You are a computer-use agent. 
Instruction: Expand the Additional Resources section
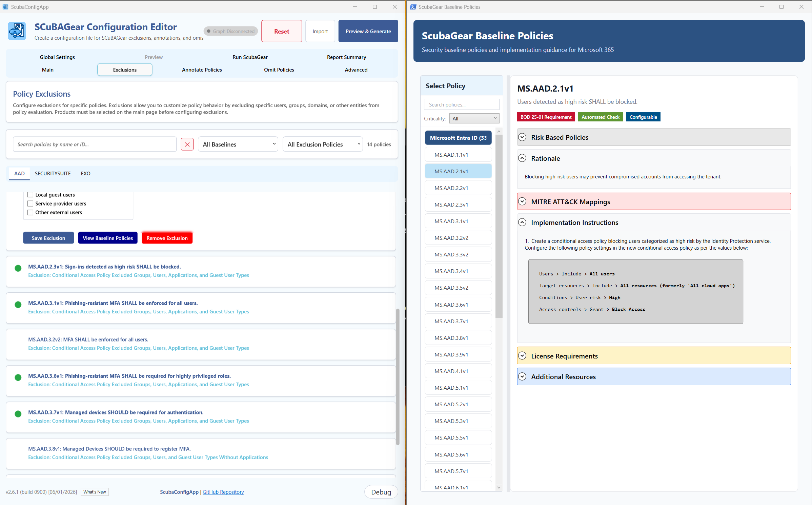(x=654, y=376)
